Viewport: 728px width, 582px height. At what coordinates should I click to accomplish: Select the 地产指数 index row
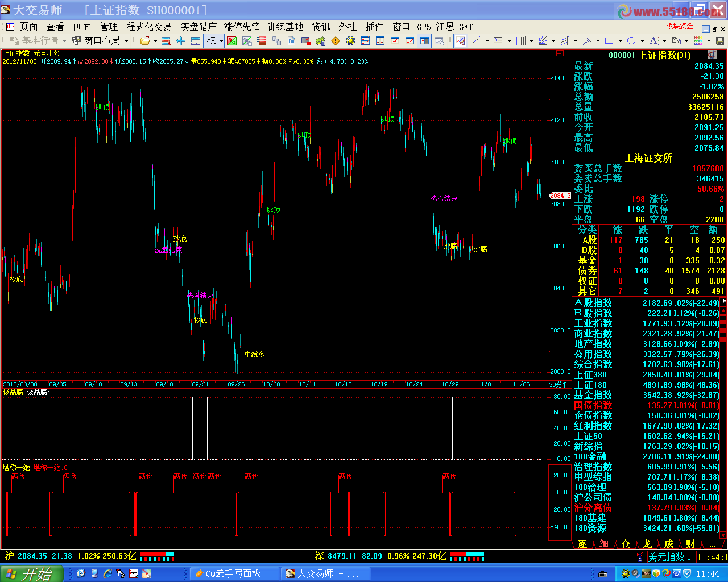point(646,344)
